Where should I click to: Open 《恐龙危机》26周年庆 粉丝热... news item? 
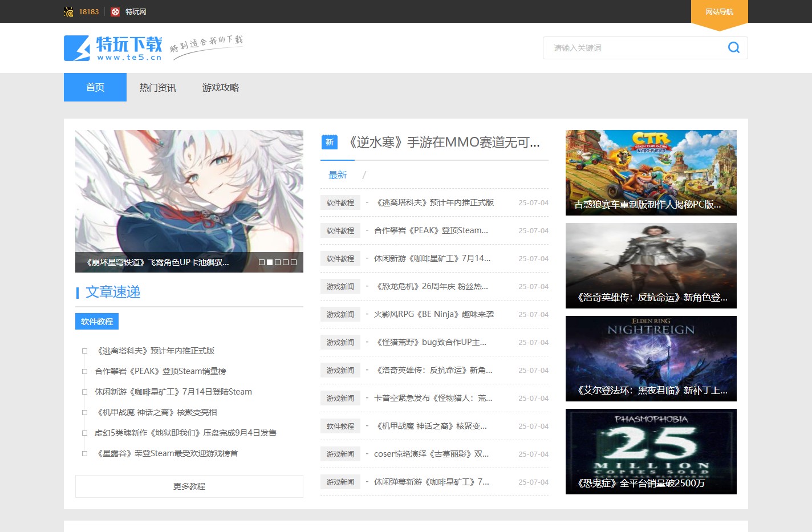coord(431,286)
